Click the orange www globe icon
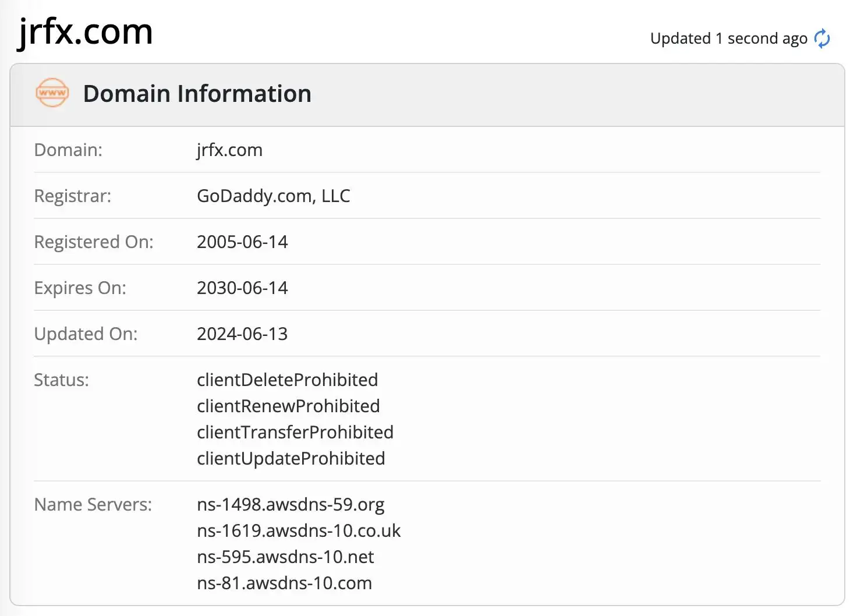 click(x=52, y=93)
